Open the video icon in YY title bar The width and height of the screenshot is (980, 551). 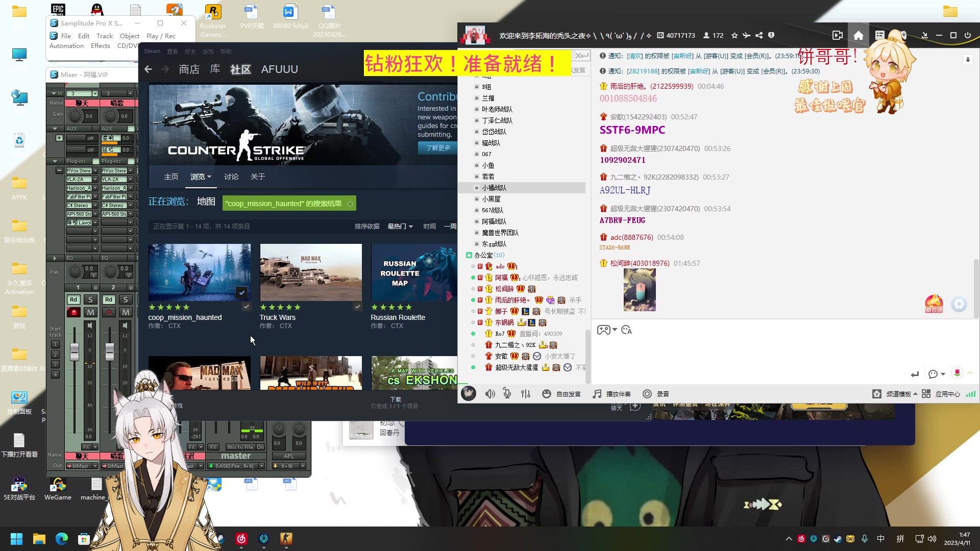[x=838, y=36]
